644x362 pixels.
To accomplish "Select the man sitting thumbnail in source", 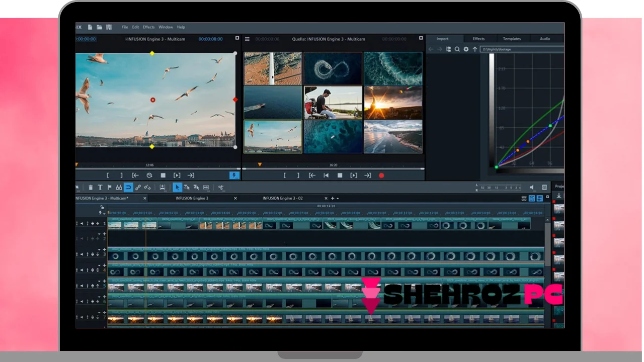I will 333,103.
